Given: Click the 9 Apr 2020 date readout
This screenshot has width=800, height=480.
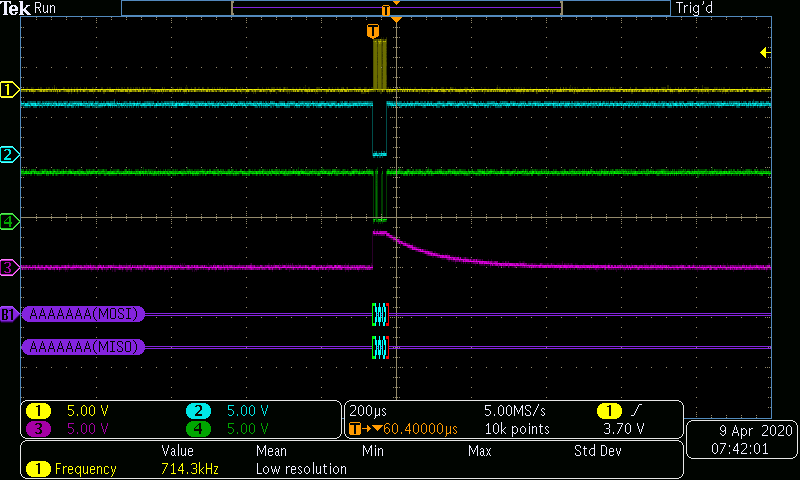Looking at the screenshot, I should [x=756, y=431].
